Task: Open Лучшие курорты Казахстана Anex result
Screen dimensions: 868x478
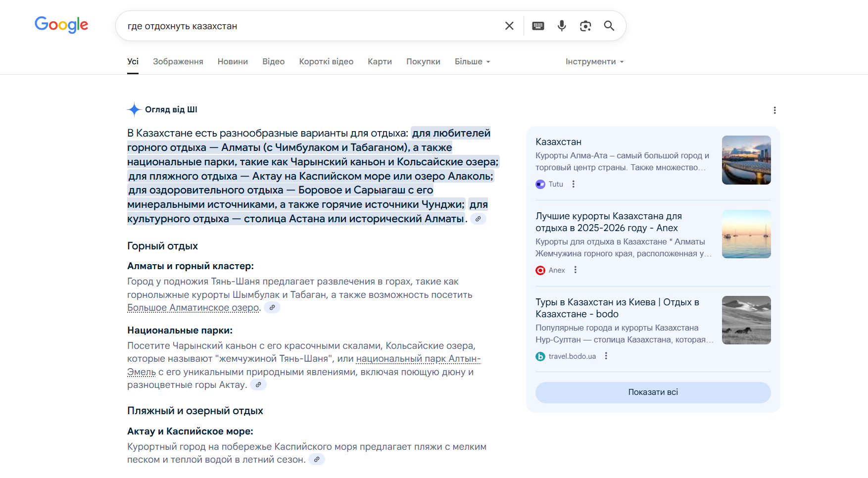Action: [608, 222]
